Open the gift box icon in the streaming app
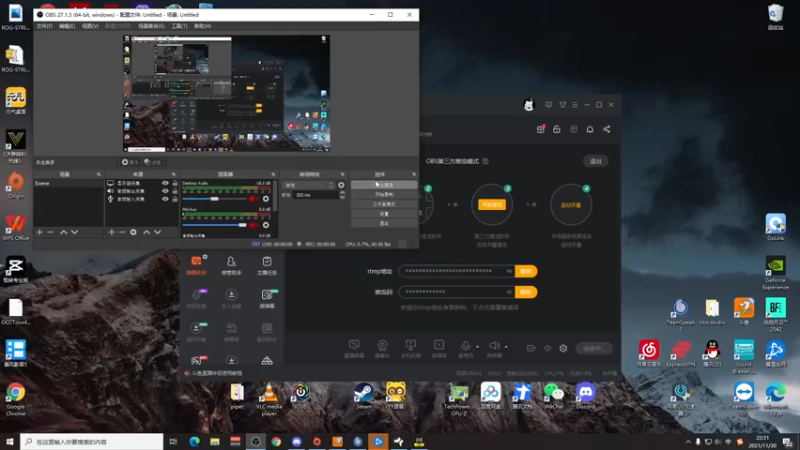 tap(540, 130)
